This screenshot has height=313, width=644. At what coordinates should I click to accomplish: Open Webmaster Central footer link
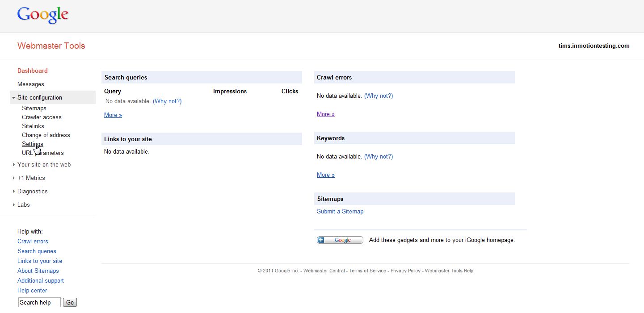[324, 271]
